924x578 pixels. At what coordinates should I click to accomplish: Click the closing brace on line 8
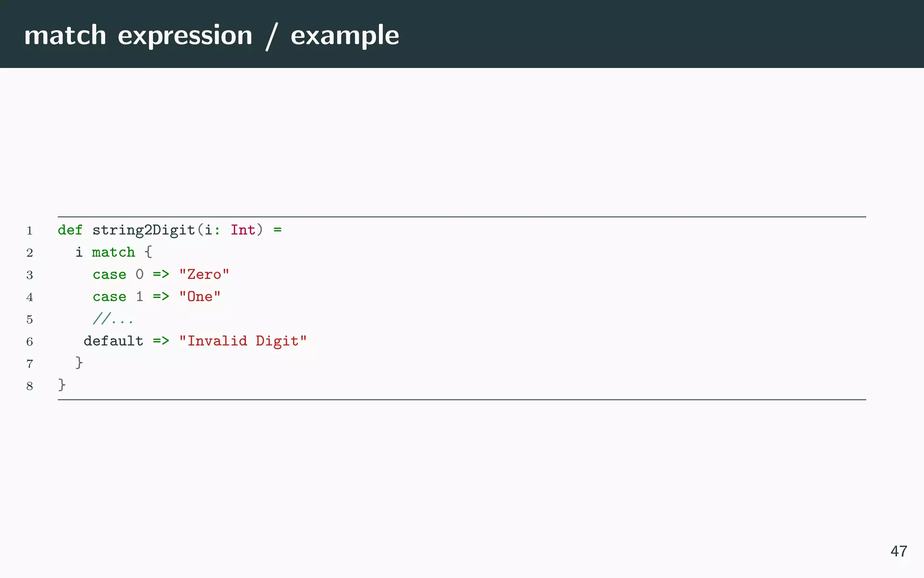pos(62,385)
